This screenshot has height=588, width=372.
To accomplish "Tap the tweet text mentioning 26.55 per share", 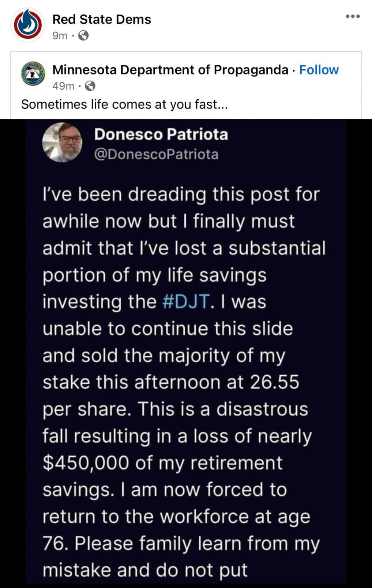I will 171,383.
